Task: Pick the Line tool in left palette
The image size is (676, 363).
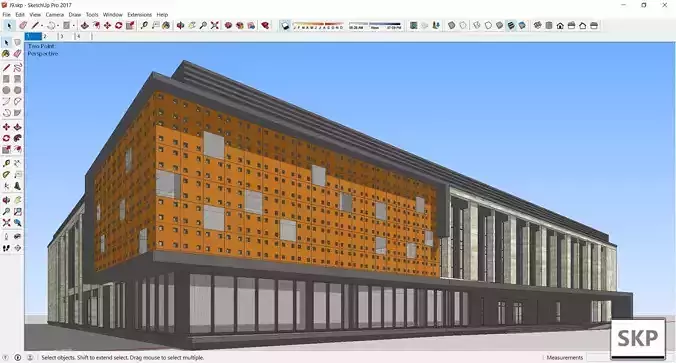Action: tap(6, 68)
